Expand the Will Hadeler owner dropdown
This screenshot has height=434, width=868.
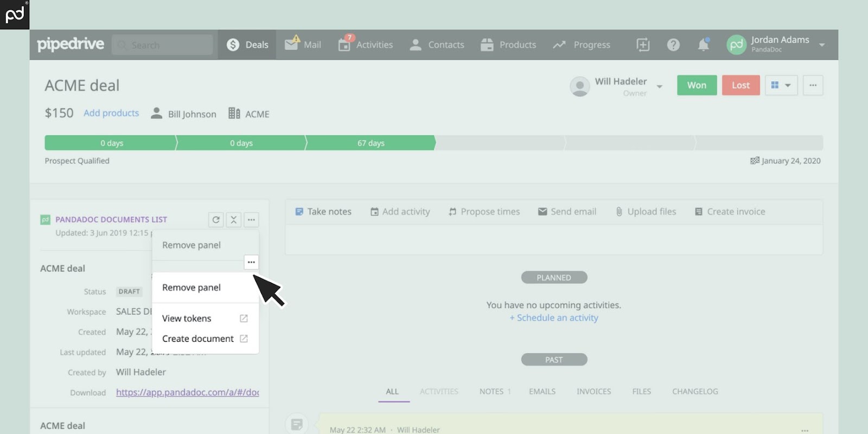pyautogui.click(x=660, y=87)
